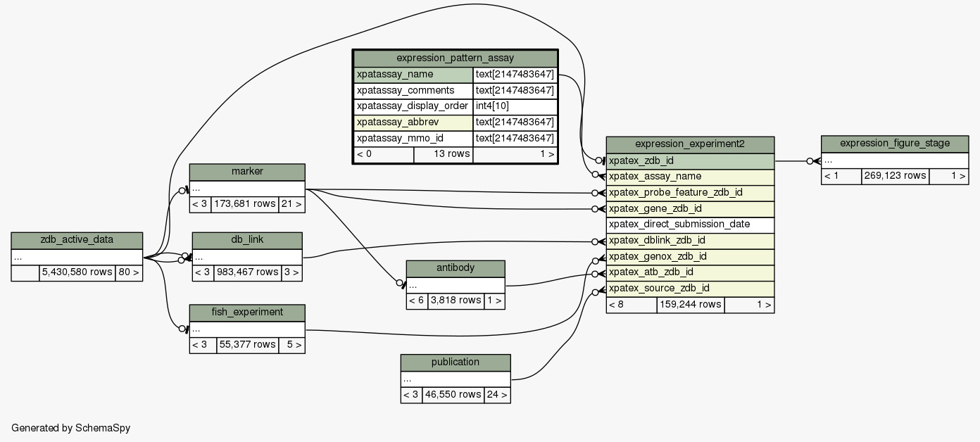Expand the ellipsis row in publication table
The image size is (980, 442).
tap(455, 379)
